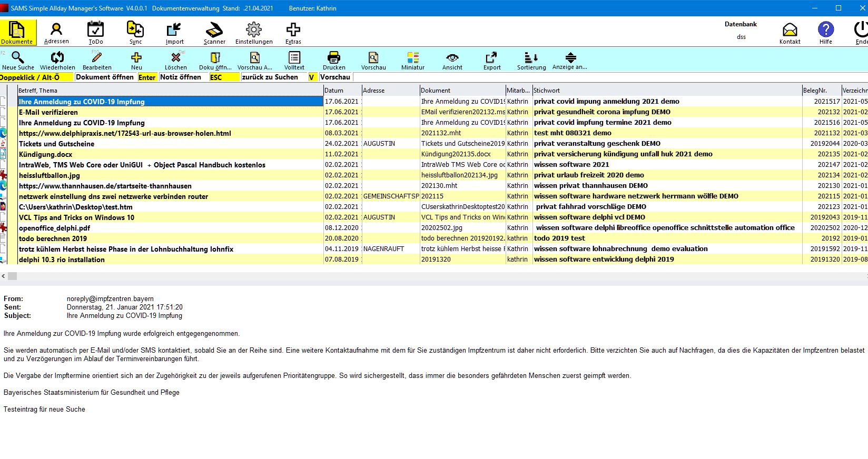Switch to the Dokumente module
The image size is (868, 459).
pos(17,33)
